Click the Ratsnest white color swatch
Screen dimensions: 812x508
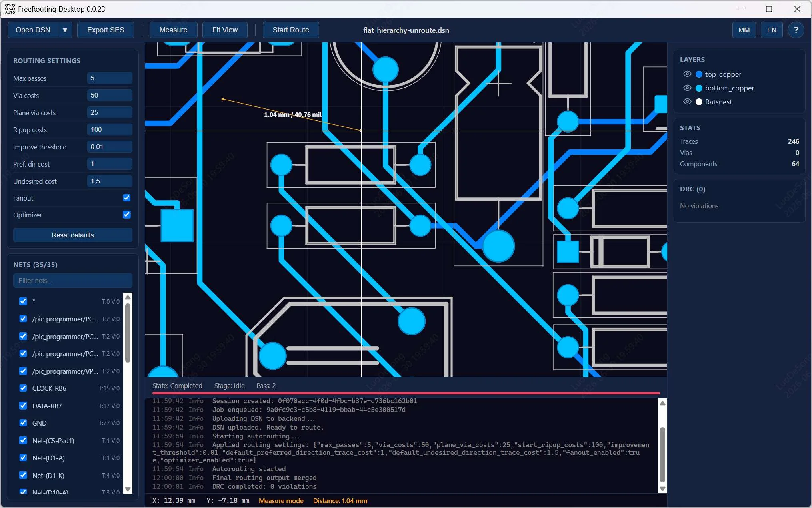tap(699, 102)
